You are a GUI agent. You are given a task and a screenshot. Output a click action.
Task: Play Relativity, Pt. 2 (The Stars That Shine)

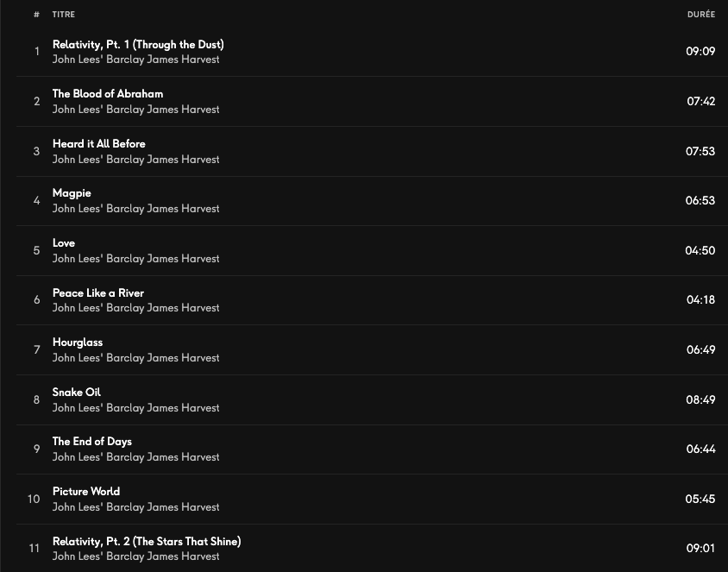(x=147, y=542)
